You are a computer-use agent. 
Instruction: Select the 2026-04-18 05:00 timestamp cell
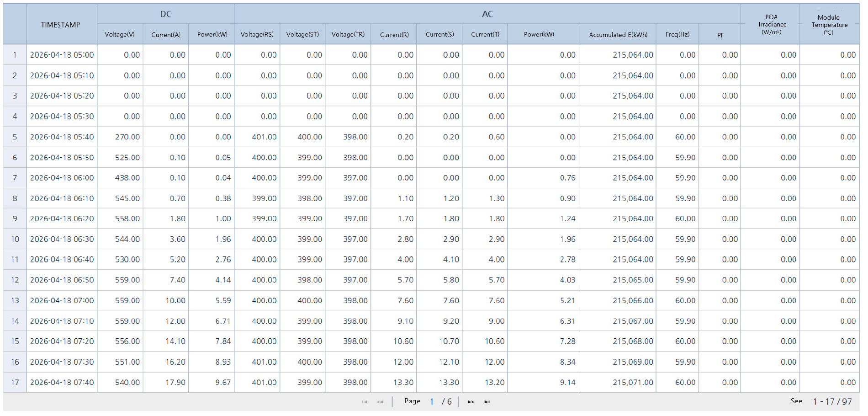coord(62,55)
